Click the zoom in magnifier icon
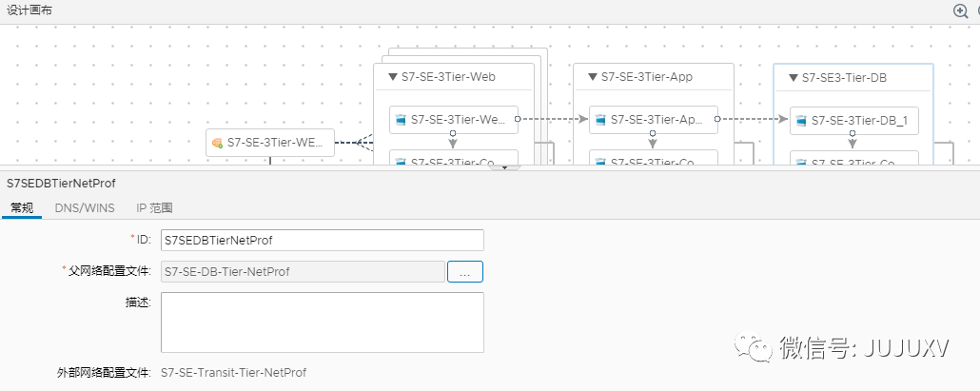The height and width of the screenshot is (391, 980). click(960, 10)
